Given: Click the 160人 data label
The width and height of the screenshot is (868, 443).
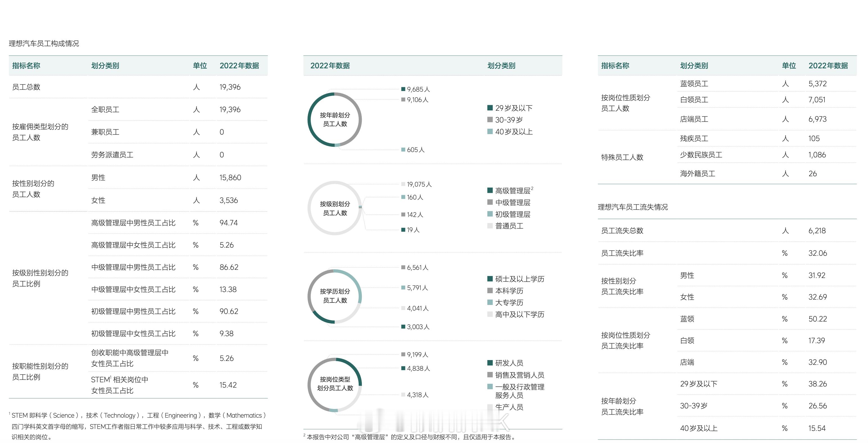Looking at the screenshot, I should tap(415, 197).
